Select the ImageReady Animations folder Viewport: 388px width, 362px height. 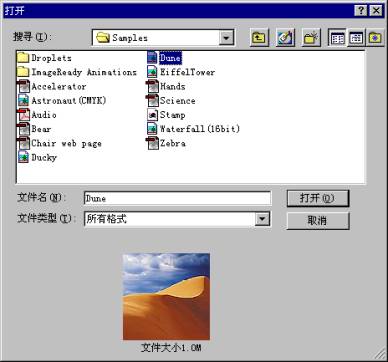tap(77, 72)
